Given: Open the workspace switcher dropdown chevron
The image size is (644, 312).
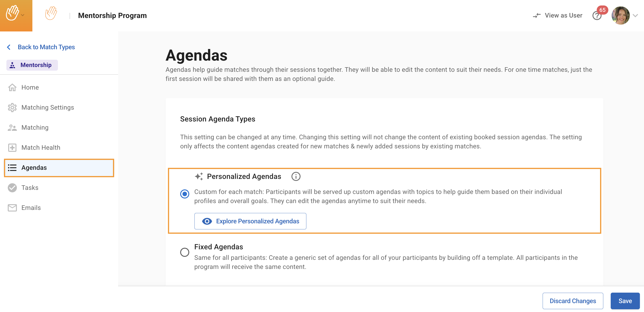Looking at the screenshot, I should pos(23,15).
